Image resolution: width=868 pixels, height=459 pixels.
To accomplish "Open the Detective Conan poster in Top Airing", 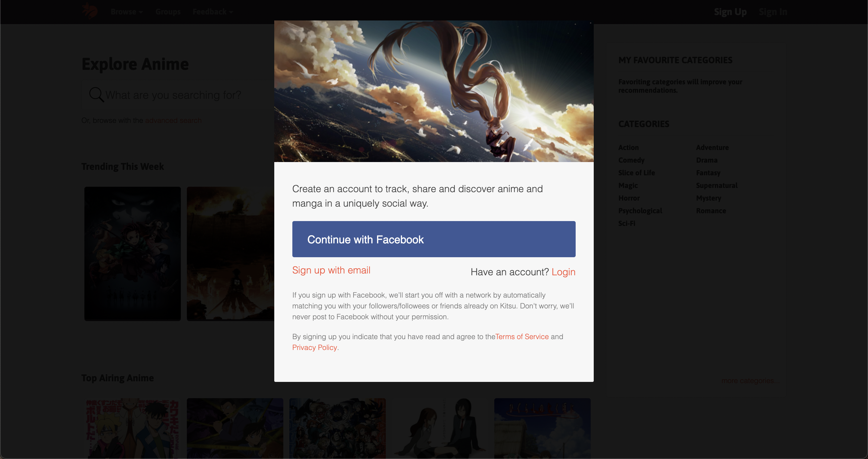I will click(235, 428).
